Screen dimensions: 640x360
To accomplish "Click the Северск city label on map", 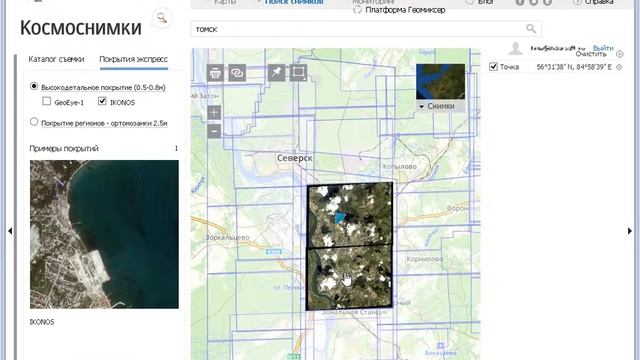I will [294, 158].
